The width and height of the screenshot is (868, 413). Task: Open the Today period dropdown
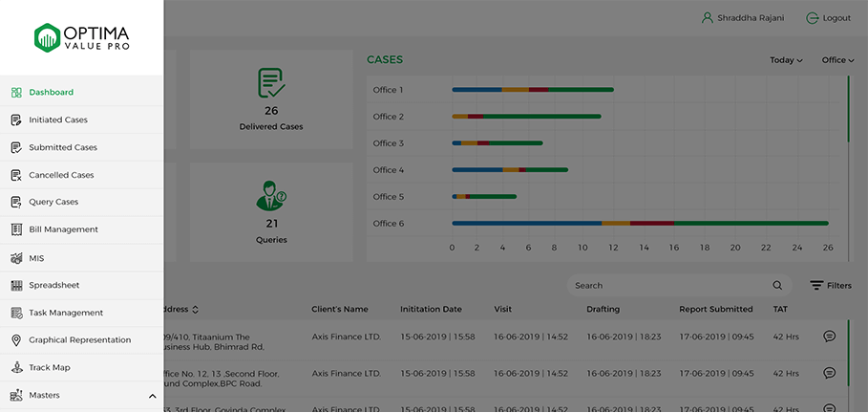click(x=786, y=60)
